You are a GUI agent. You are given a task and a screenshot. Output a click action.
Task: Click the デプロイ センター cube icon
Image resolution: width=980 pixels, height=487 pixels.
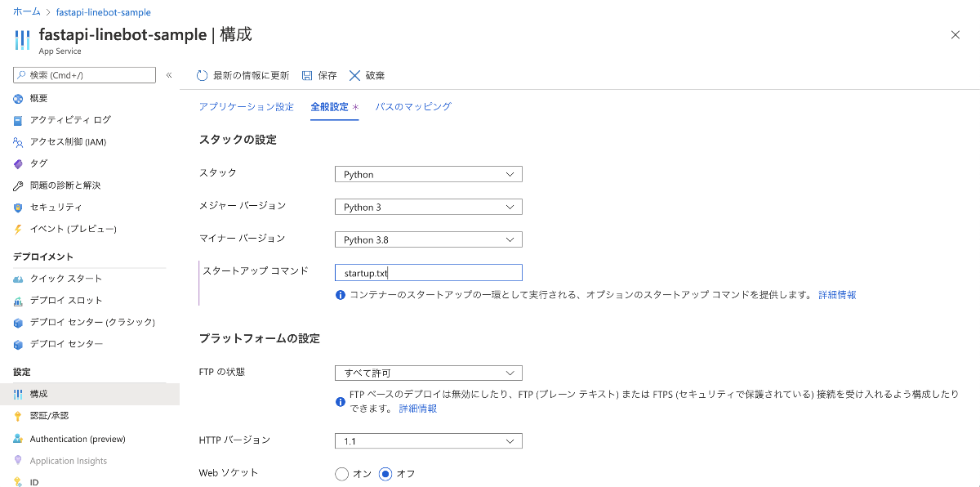pyautogui.click(x=18, y=344)
